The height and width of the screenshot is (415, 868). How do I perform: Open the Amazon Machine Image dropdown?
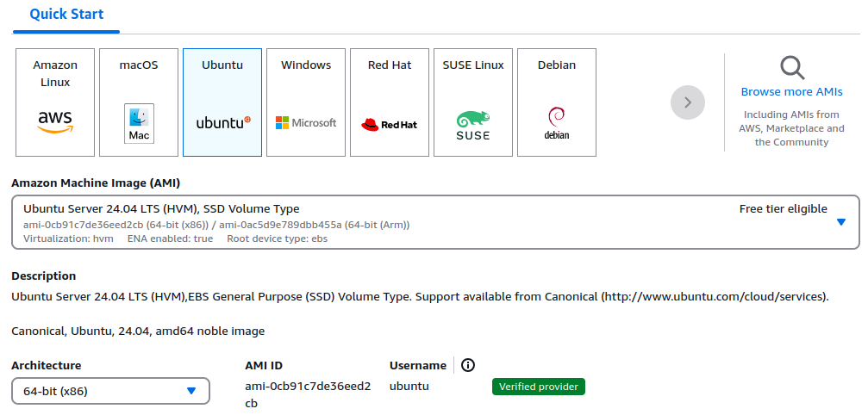pyautogui.click(x=435, y=222)
